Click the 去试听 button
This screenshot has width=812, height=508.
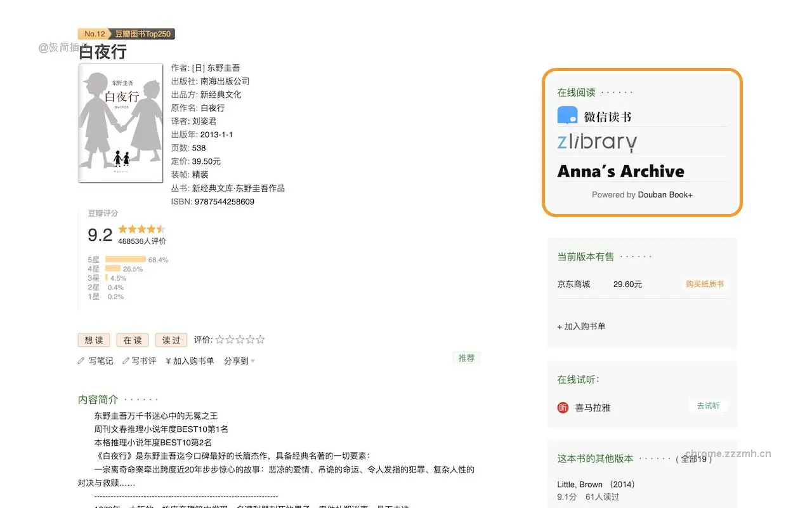708,405
